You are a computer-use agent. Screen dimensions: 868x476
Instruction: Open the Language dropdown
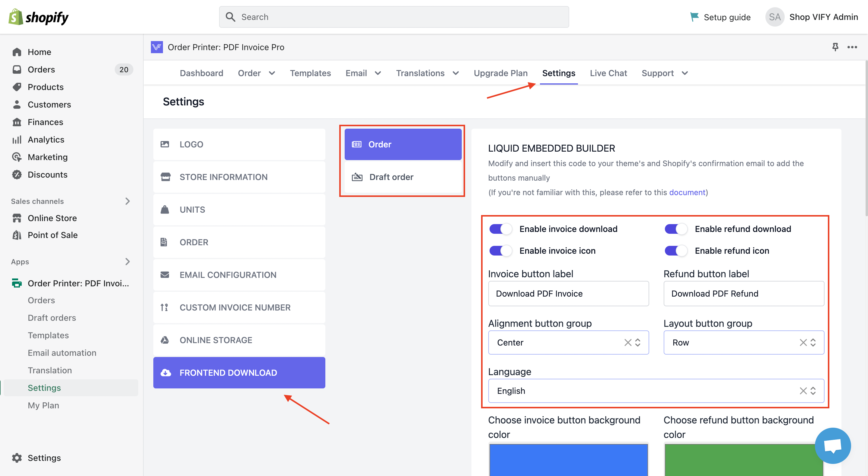click(813, 391)
